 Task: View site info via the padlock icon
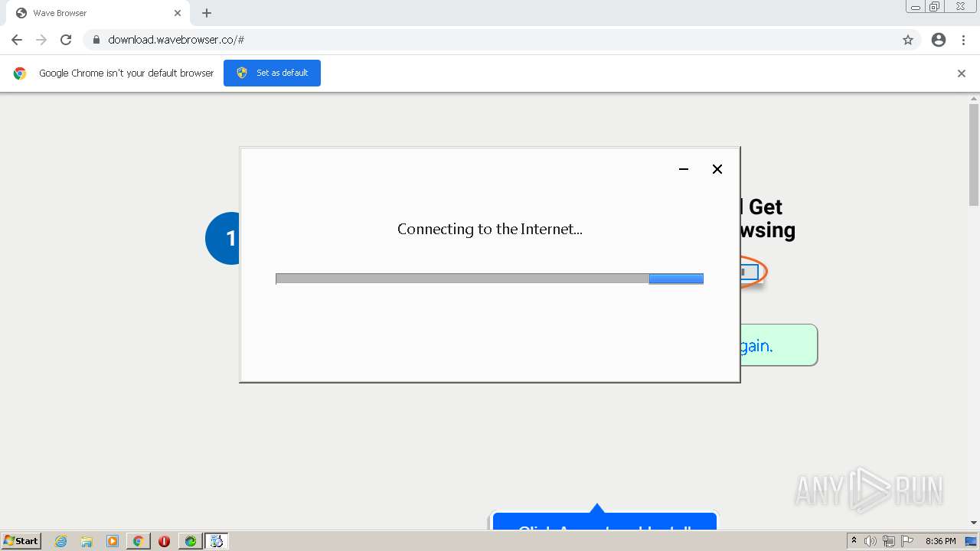coord(96,40)
